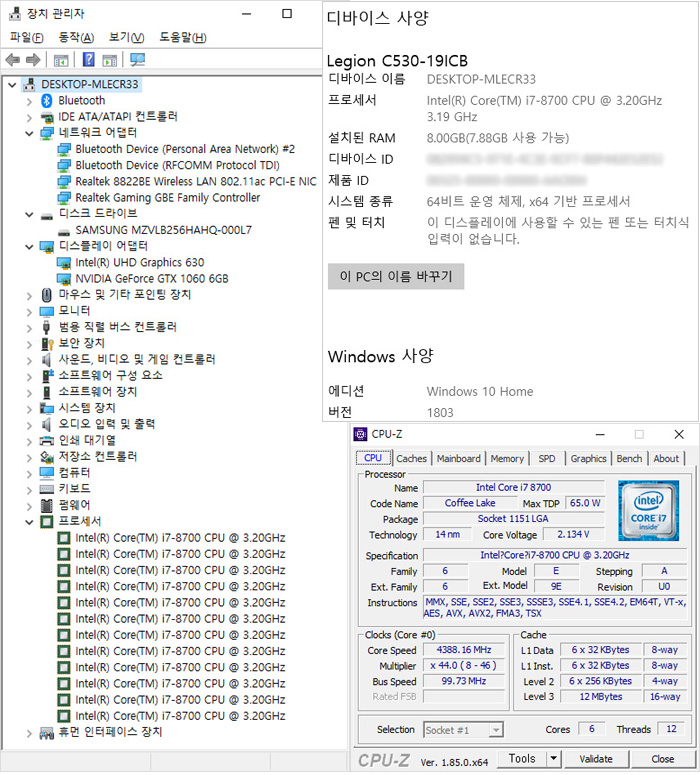The width and height of the screenshot is (700, 775).
Task: Click the 프로세서 category icon
Action: pyautogui.click(x=47, y=522)
